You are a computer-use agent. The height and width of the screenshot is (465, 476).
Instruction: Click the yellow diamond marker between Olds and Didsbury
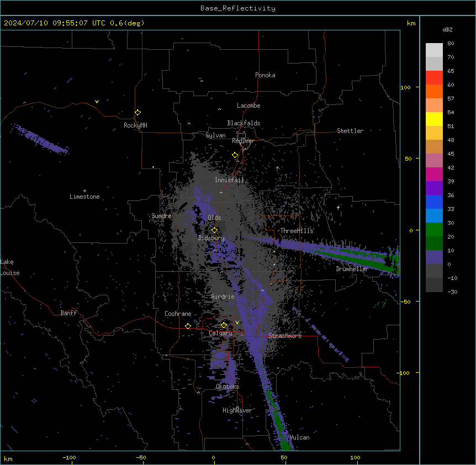pos(214,230)
